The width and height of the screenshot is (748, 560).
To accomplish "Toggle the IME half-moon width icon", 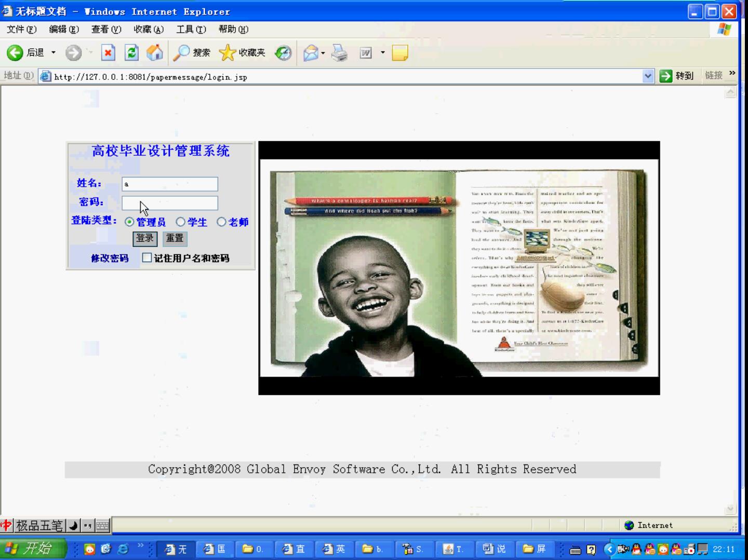I will tap(73, 525).
